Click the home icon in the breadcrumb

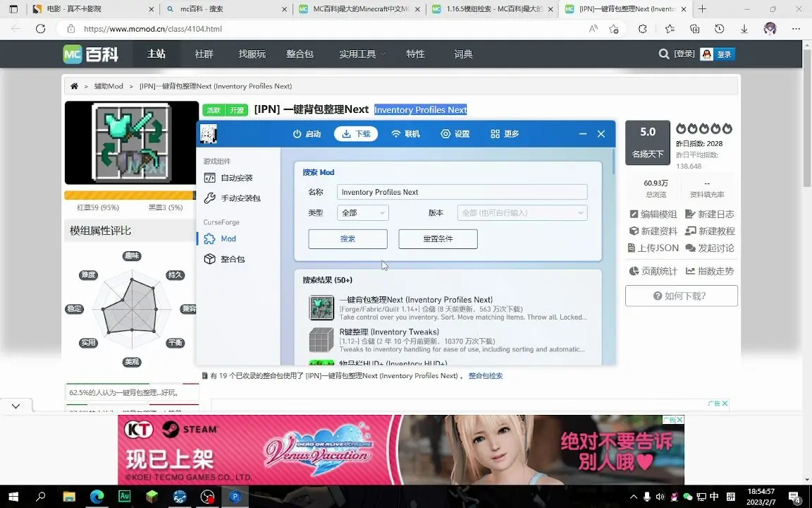click(75, 86)
